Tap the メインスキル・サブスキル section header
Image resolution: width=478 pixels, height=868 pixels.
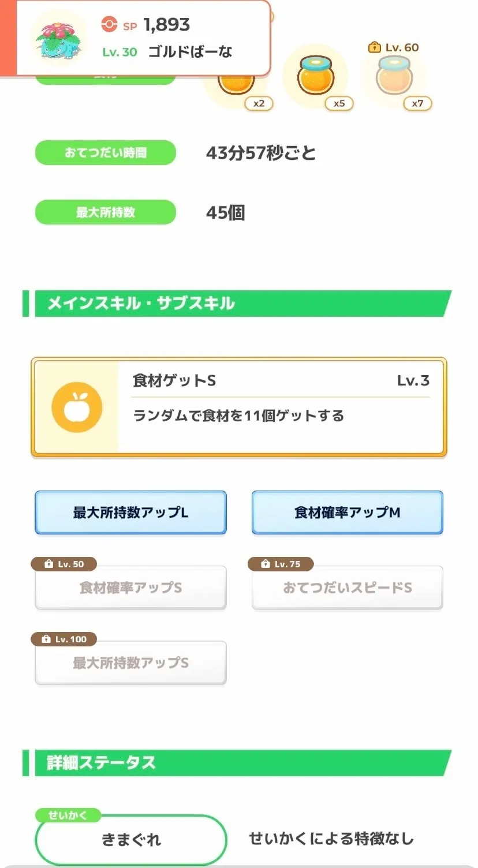[237, 304]
